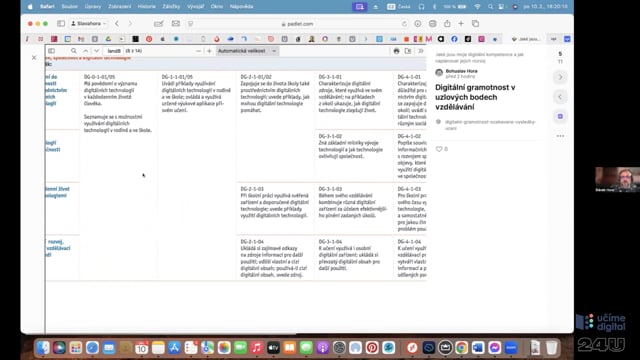Open the digitalni-gramotnost attachment link

[490, 125]
